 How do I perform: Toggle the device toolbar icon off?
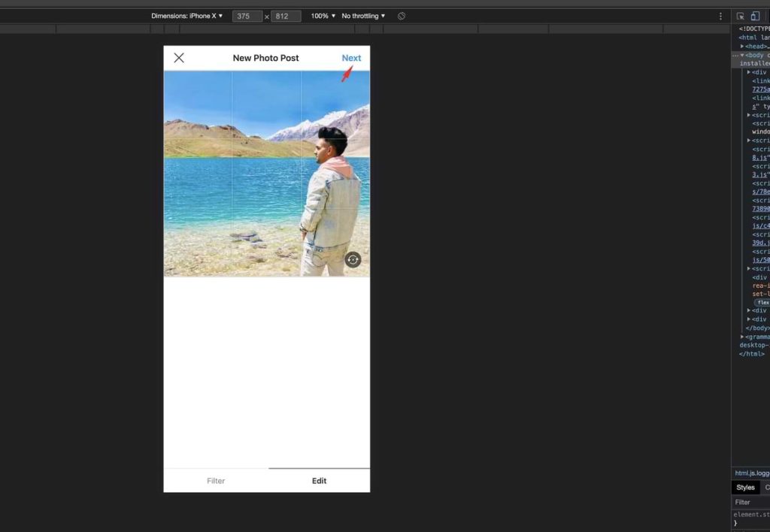pos(755,15)
